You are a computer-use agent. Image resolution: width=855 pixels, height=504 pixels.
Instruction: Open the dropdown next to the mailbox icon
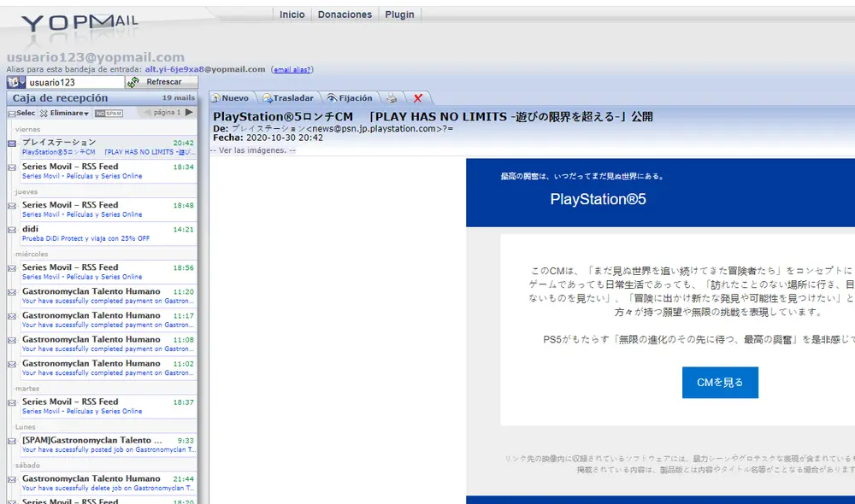[x=22, y=82]
